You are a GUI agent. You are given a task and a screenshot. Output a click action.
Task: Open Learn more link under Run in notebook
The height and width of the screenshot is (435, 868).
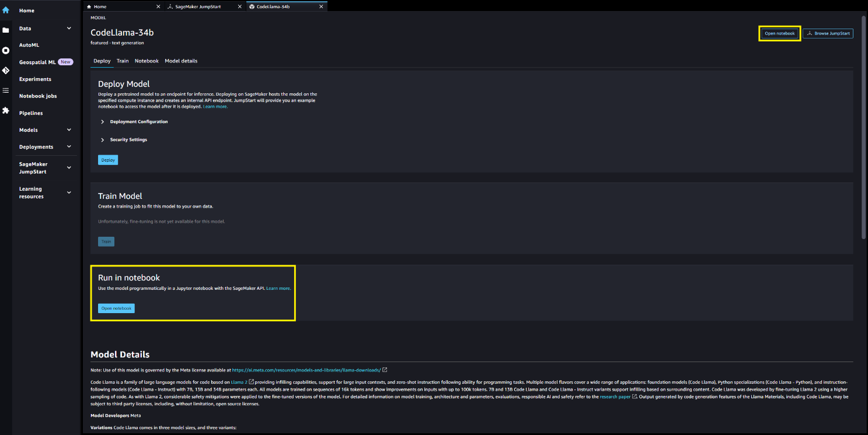click(x=278, y=288)
